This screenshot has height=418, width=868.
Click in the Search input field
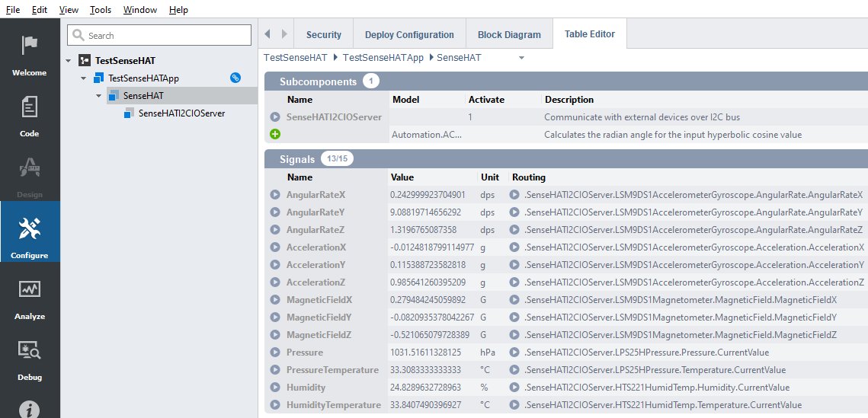159,35
